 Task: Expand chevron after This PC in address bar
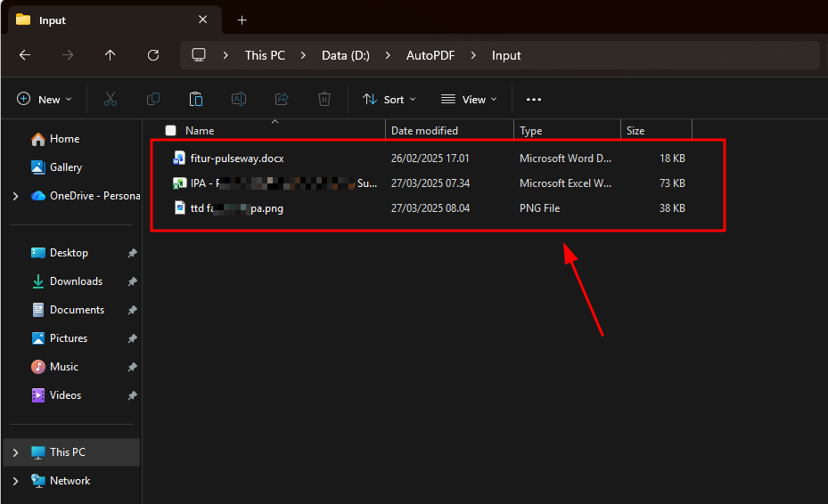coord(303,55)
